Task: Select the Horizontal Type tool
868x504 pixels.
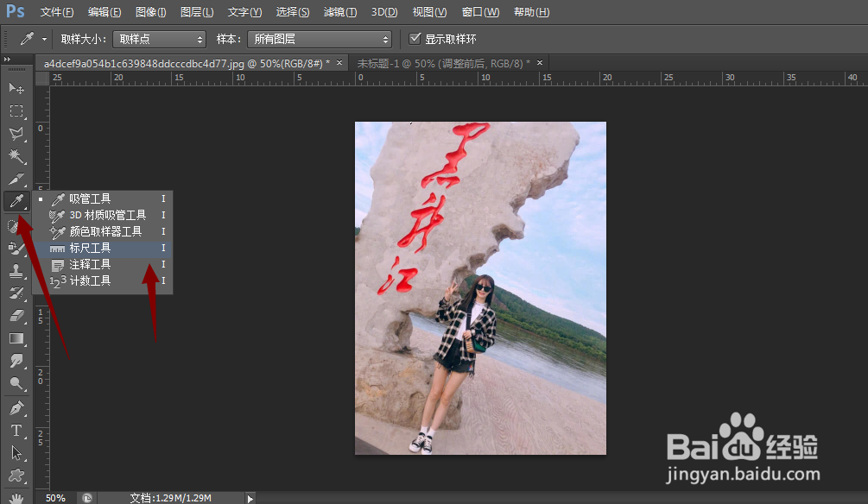Action: point(16,431)
